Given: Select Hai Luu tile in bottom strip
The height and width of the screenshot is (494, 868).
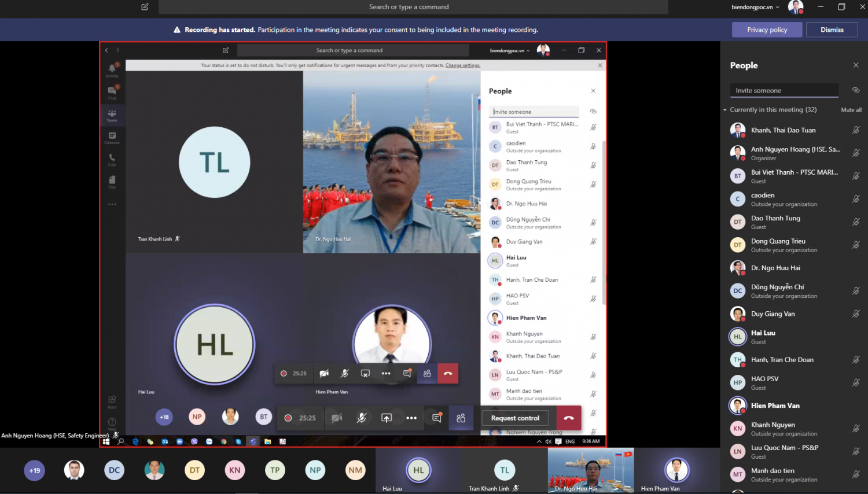Looking at the screenshot, I should coord(418,470).
